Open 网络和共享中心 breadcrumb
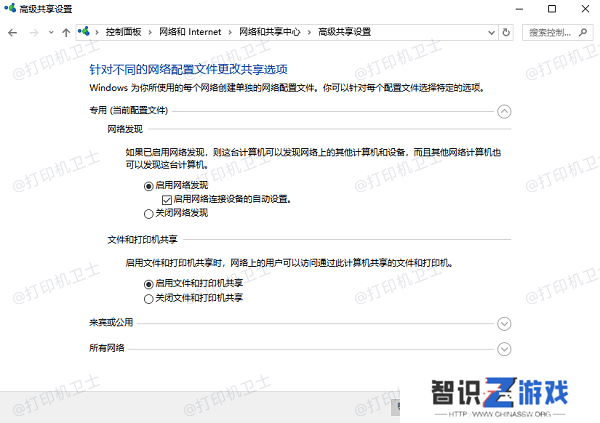Viewport: 600px width, 423px height. pyautogui.click(x=270, y=32)
